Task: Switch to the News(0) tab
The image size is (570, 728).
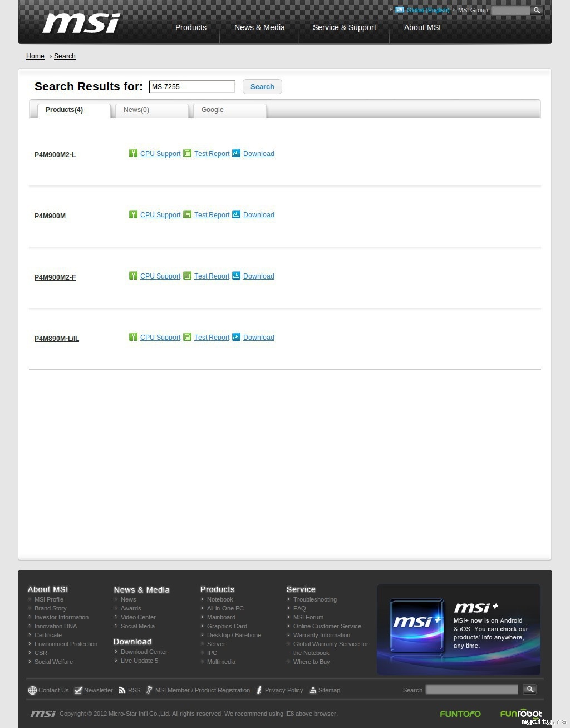Action: [152, 110]
